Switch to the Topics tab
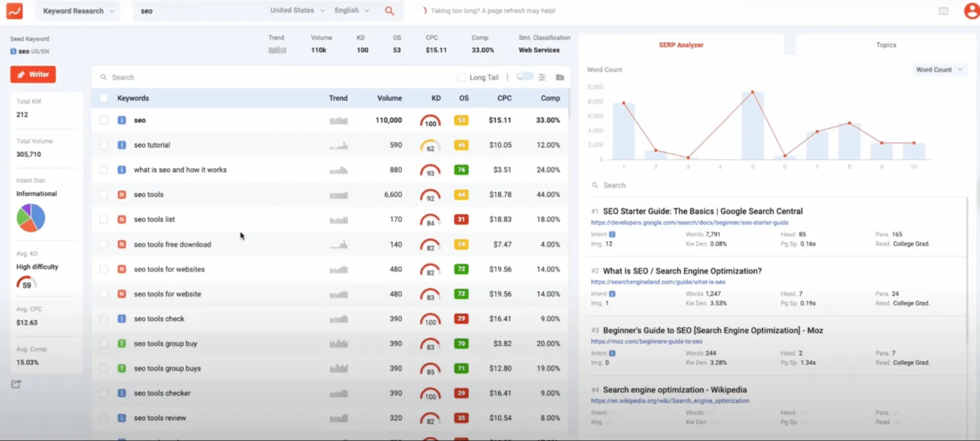The image size is (980, 441). [886, 45]
